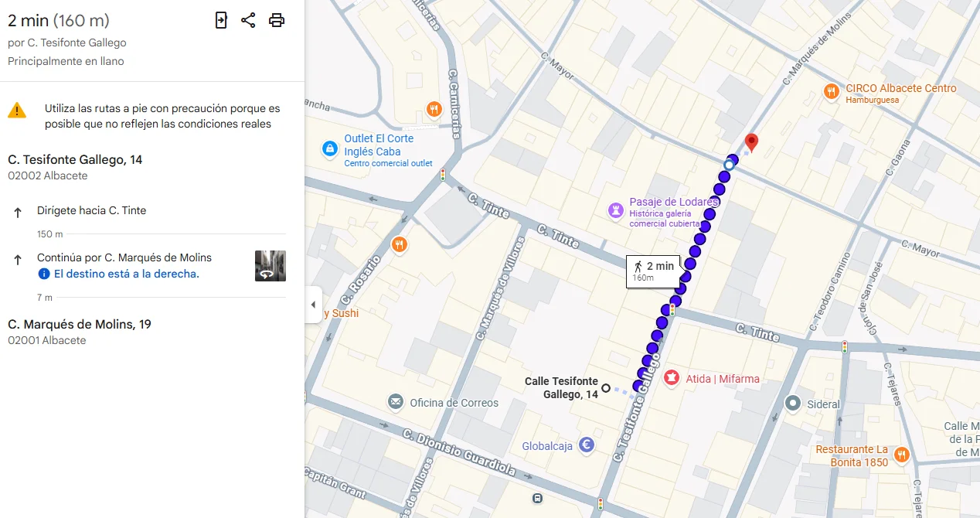Click the Outlet El Corte Inglés shopping icon
980x518 pixels.
click(x=330, y=147)
